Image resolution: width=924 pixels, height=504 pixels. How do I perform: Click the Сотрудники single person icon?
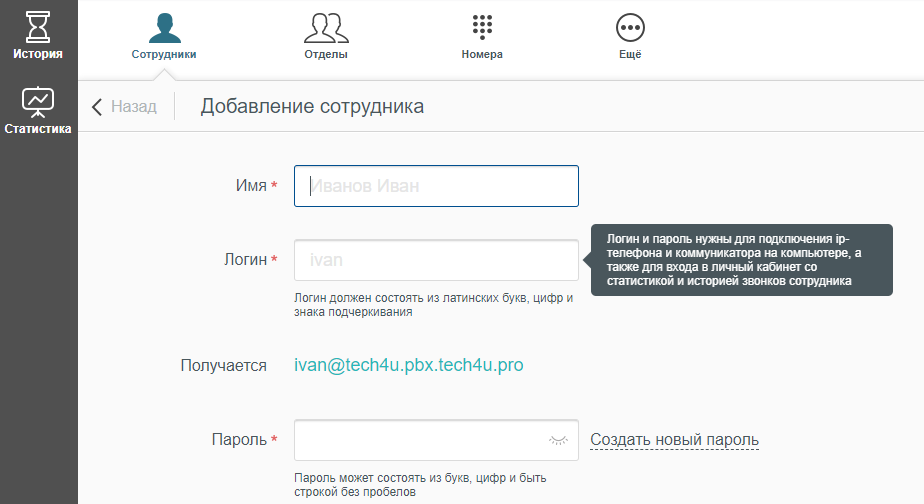coord(164,26)
